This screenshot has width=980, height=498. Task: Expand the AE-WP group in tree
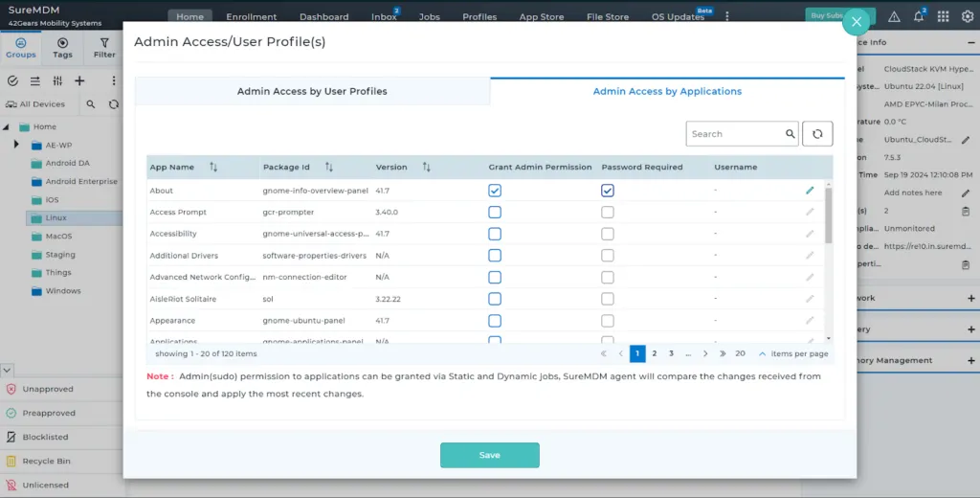[x=16, y=145]
